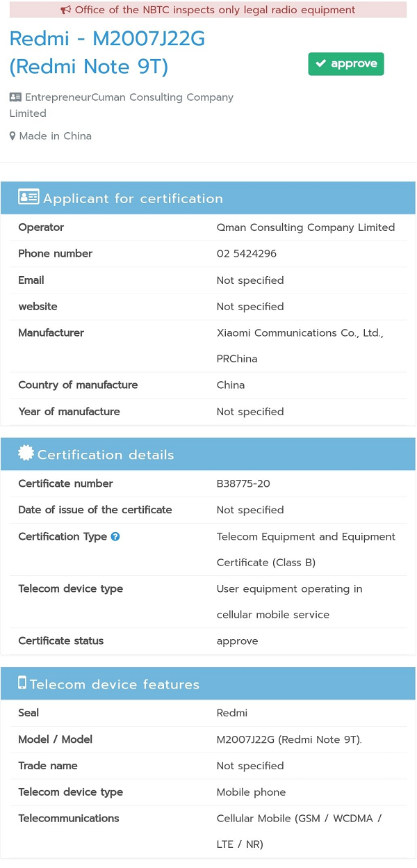The image size is (417, 868).
Task: Click the Certificate number B38775-20 value
Action: pyautogui.click(x=243, y=483)
